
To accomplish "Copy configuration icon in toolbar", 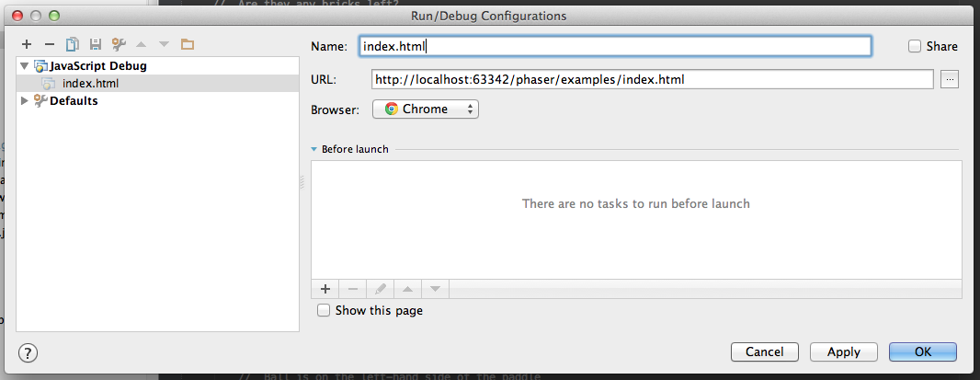I will click(74, 44).
